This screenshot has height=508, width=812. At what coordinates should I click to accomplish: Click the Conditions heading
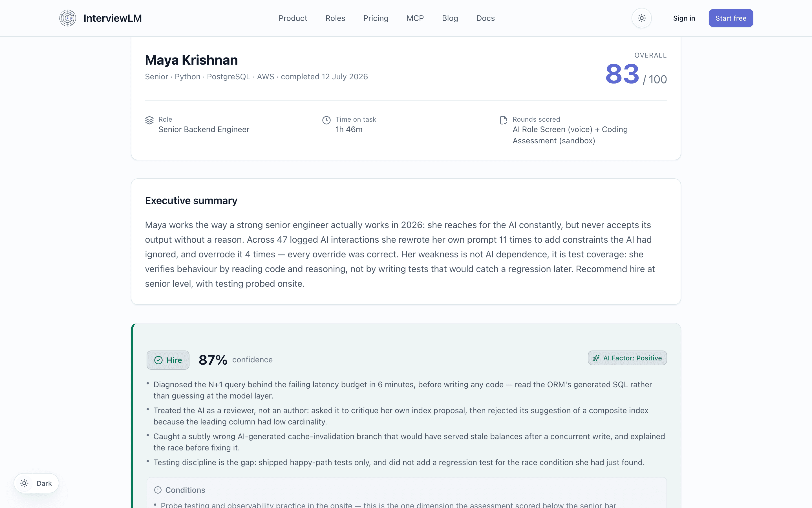(185, 490)
